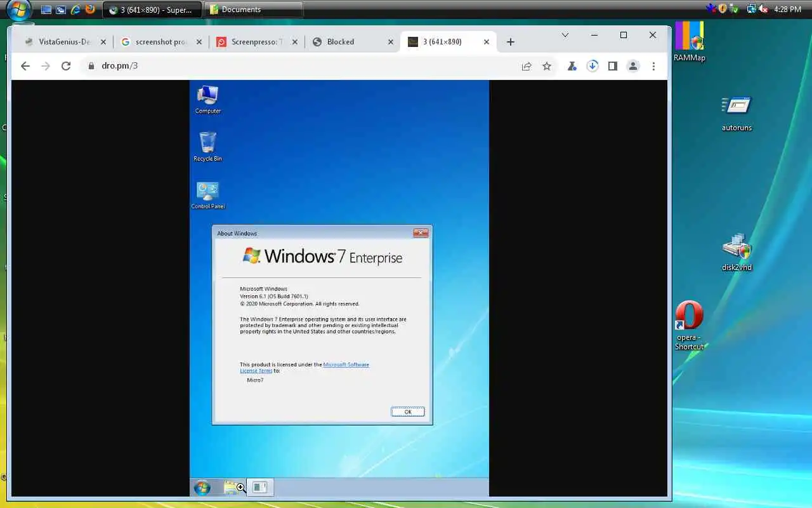812x508 pixels.
Task: Click Micro7 licensee text
Action: point(255,380)
